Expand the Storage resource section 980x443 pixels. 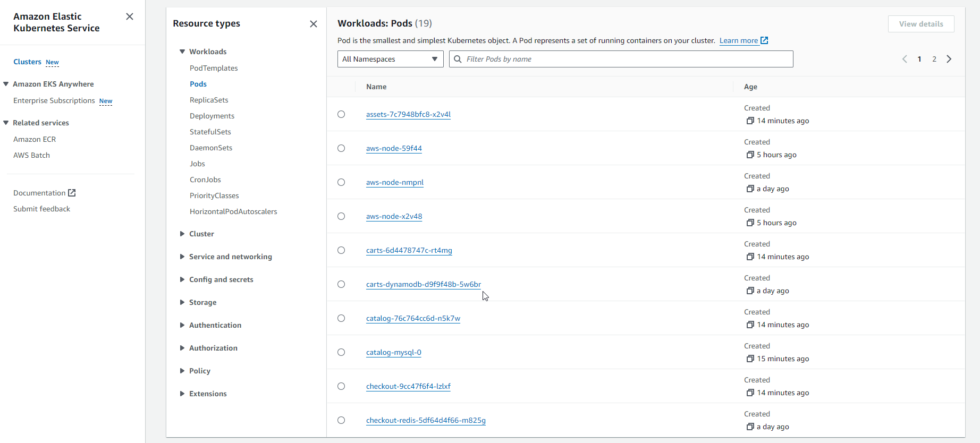click(x=182, y=302)
